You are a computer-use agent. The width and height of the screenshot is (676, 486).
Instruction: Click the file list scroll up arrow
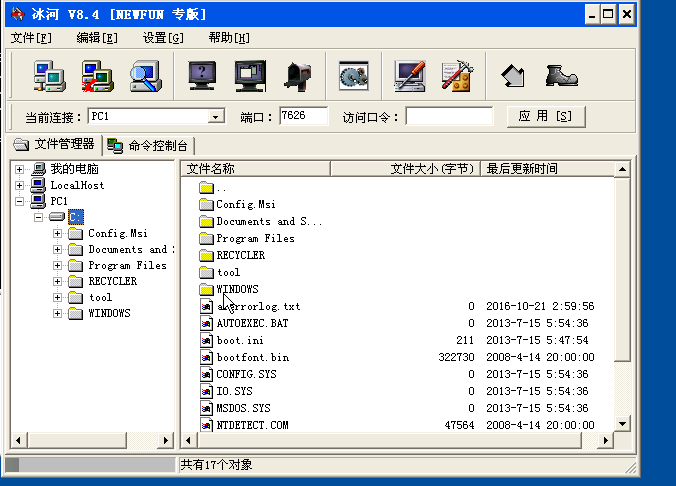click(622, 169)
